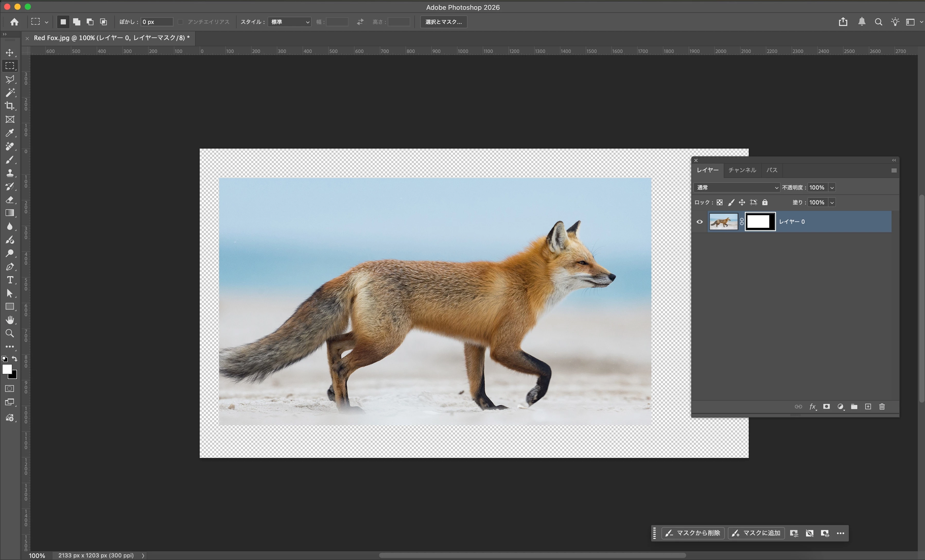The image size is (925, 560).
Task: Click the 選択とマスク... button
Action: [x=443, y=22]
